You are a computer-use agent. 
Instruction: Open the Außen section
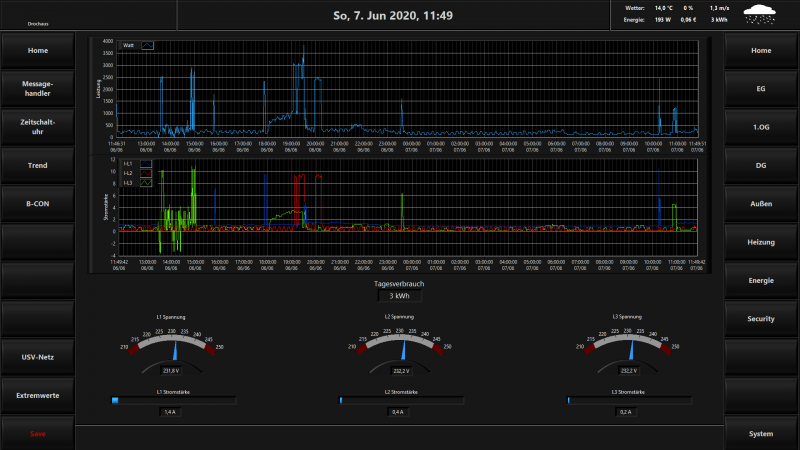[x=761, y=204]
